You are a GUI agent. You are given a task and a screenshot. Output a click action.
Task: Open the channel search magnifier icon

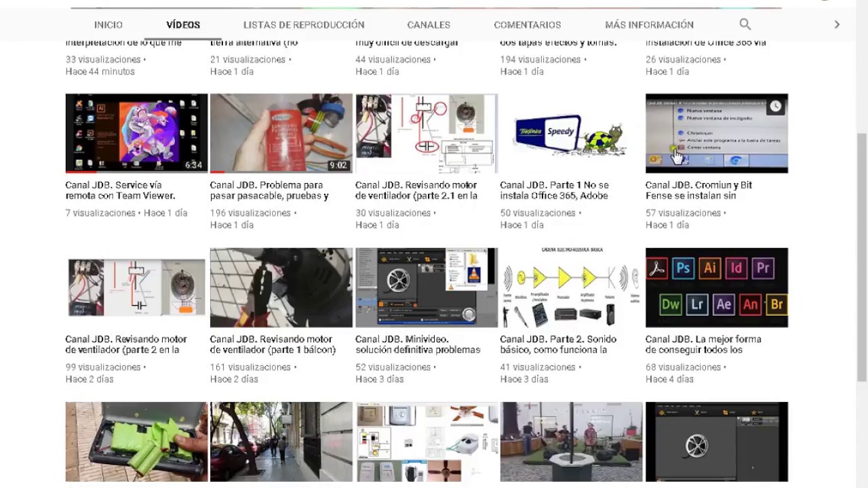745,24
